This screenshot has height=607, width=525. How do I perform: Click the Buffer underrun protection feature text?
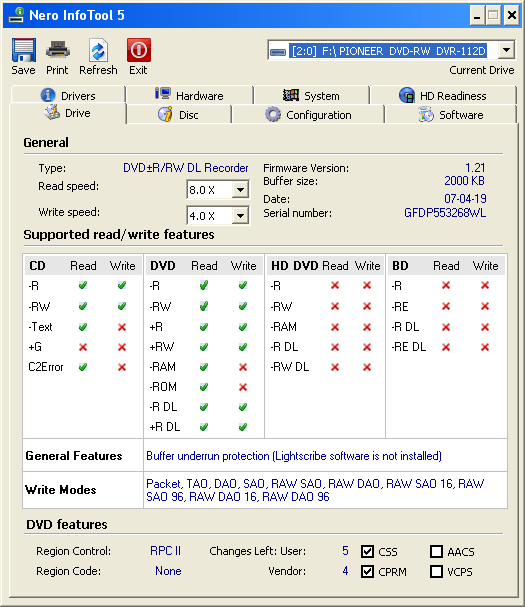point(294,456)
